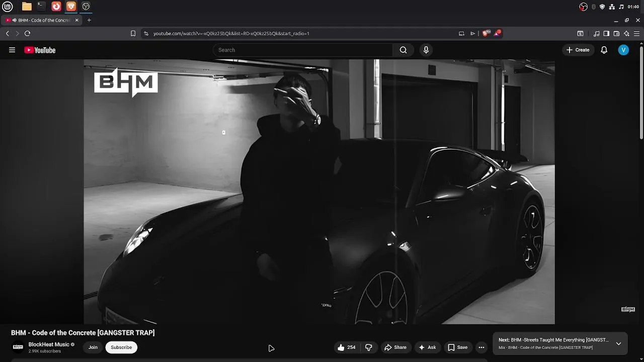Reload the current page
Image resolution: width=644 pixels, height=362 pixels.
click(27, 33)
